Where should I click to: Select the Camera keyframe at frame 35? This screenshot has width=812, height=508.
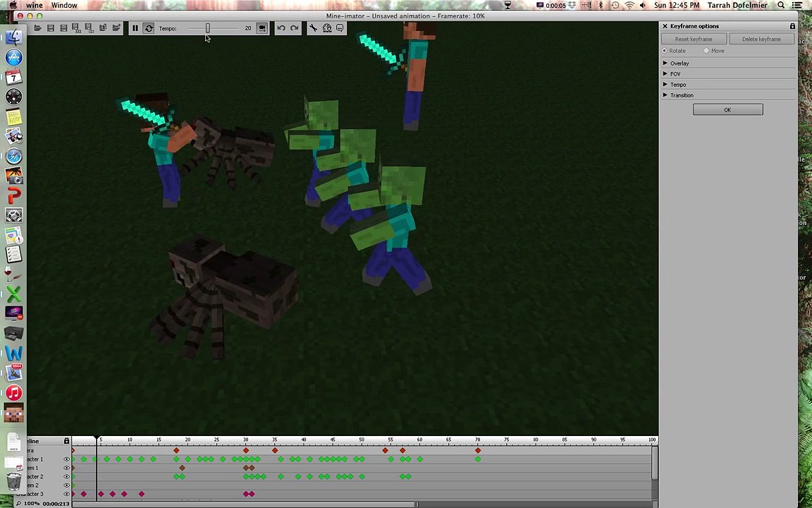tap(275, 450)
